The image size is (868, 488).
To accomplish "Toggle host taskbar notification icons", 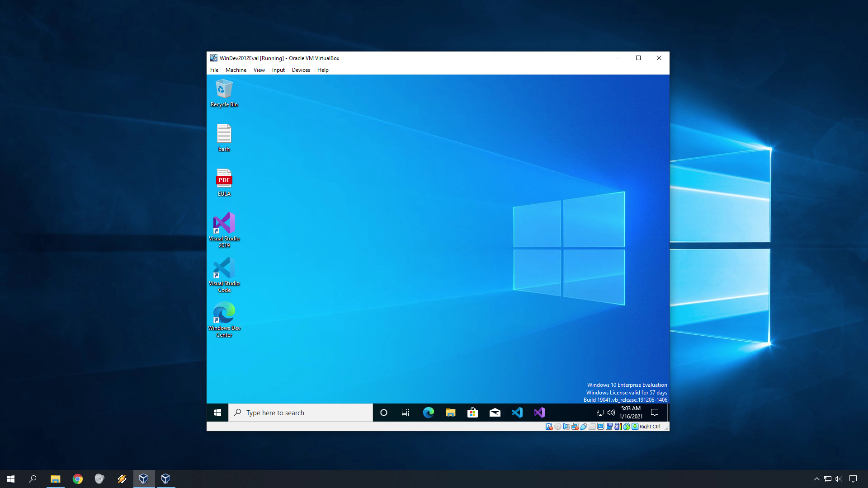I will coord(817,479).
